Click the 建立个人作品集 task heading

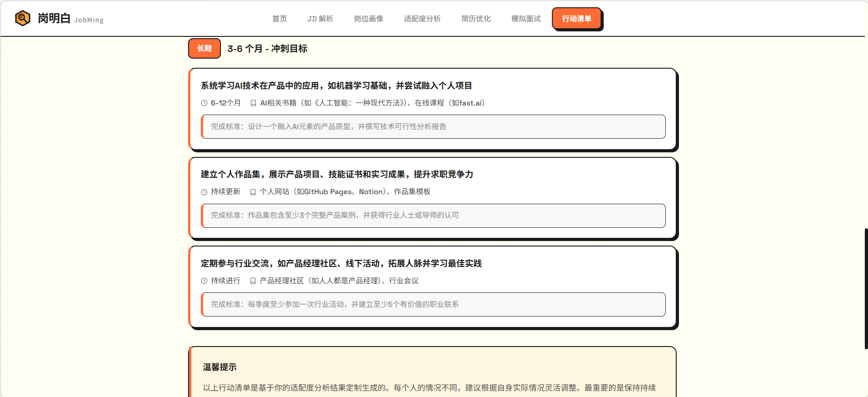coord(337,174)
